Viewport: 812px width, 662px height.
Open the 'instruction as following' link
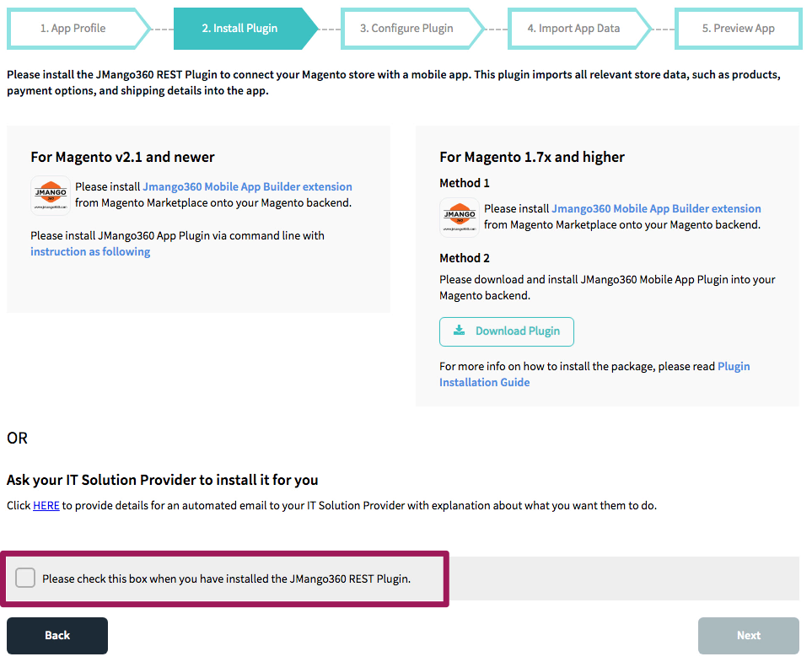pyautogui.click(x=90, y=252)
